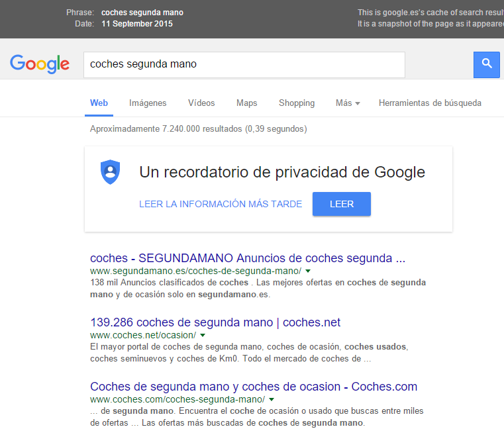This screenshot has height=433, width=504.
Task: Focus the search box containing coches segunda mano
Action: [x=244, y=65]
